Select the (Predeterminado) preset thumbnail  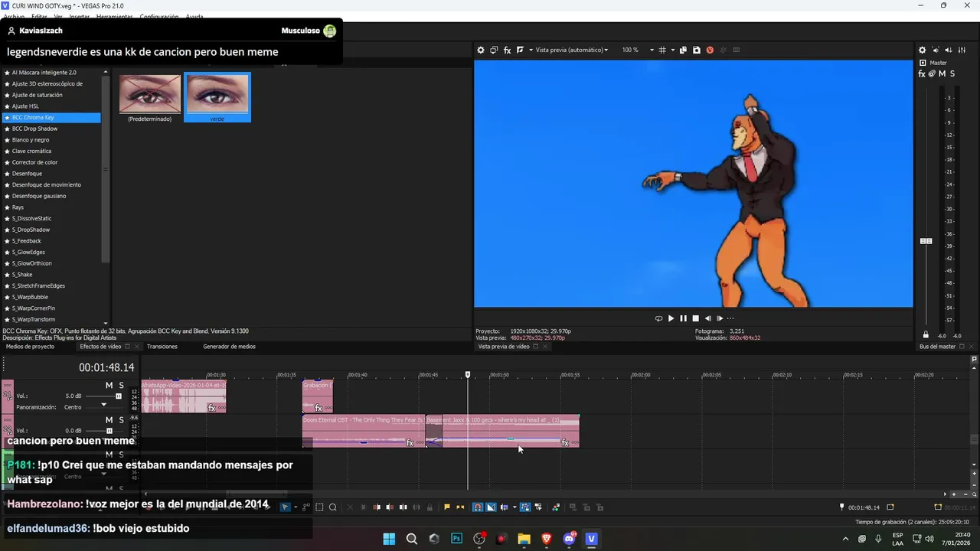[x=150, y=94]
